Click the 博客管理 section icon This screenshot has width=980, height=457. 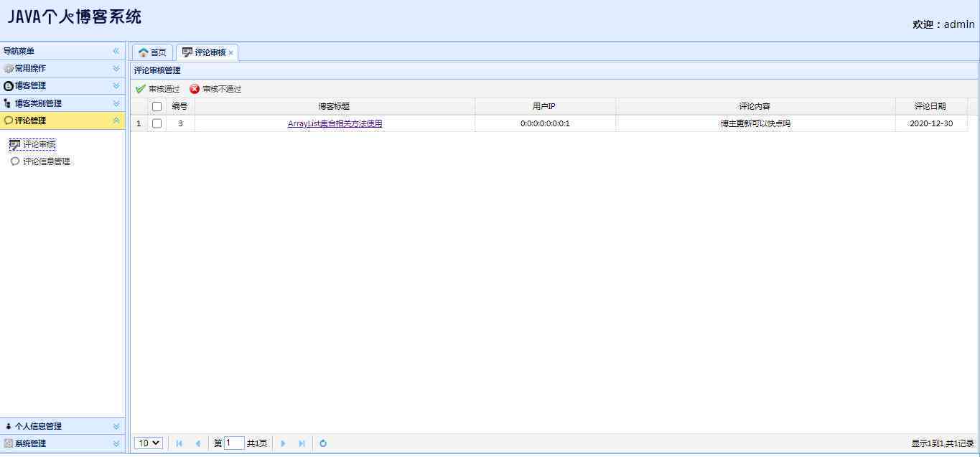point(9,86)
